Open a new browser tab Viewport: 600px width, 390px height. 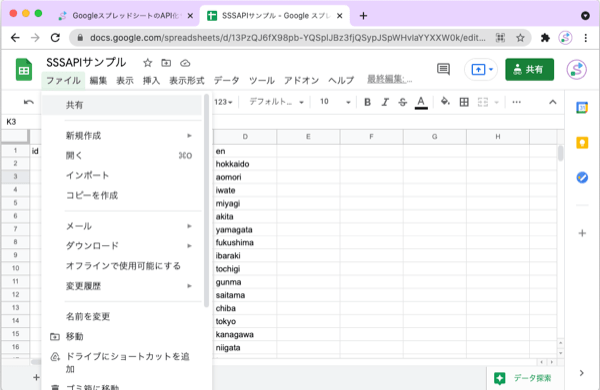(363, 16)
